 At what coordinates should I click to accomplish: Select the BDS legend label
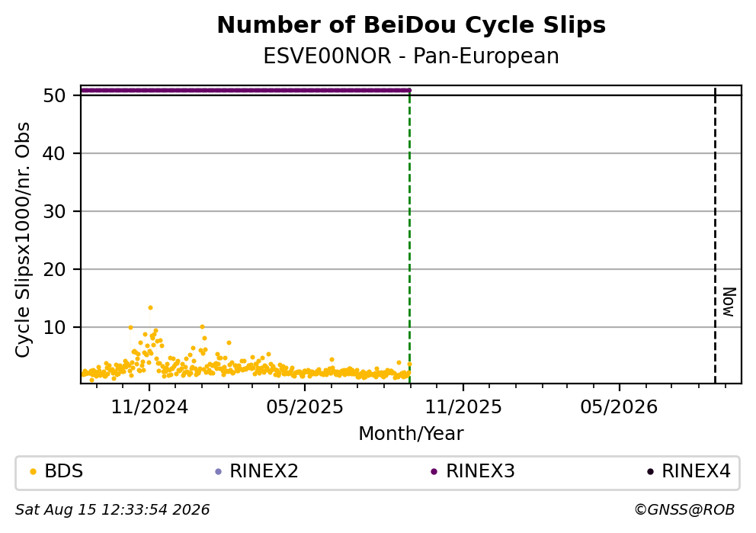click(64, 471)
